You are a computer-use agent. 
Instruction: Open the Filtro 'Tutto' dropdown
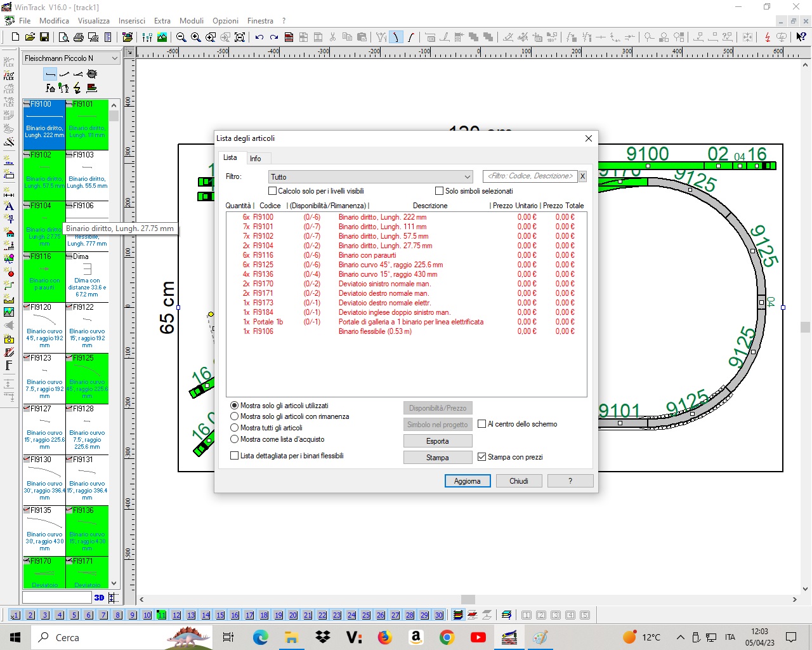370,177
